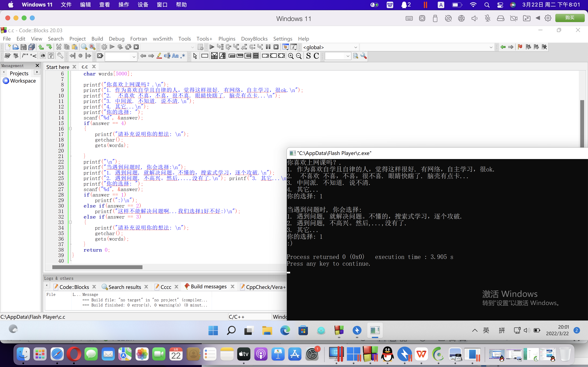The width and height of the screenshot is (588, 367).
Task: Open the Plugins menu
Action: 226,39
